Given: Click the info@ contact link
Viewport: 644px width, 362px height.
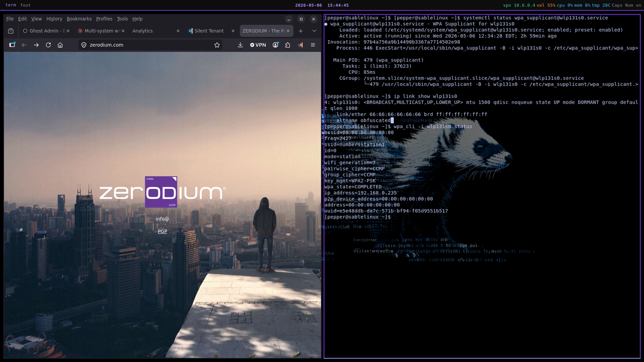Looking at the screenshot, I should pyautogui.click(x=162, y=219).
